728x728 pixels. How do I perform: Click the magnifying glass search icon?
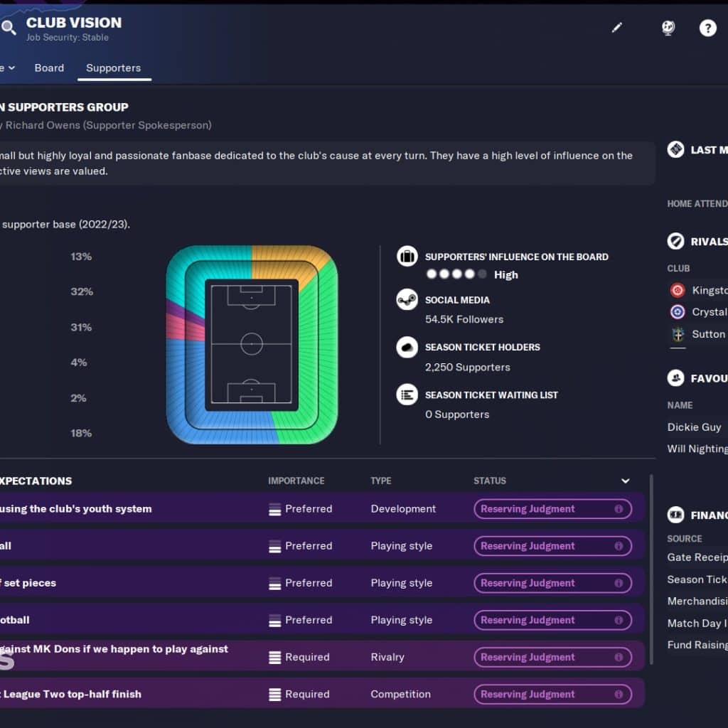(x=9, y=28)
